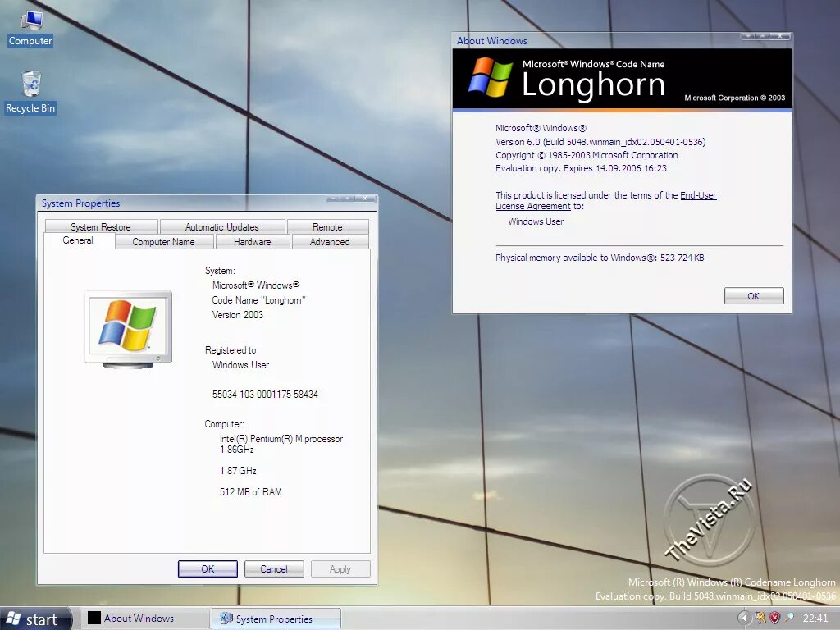Click the magnifier icon in the system tray
The height and width of the screenshot is (630, 840).
point(789,618)
